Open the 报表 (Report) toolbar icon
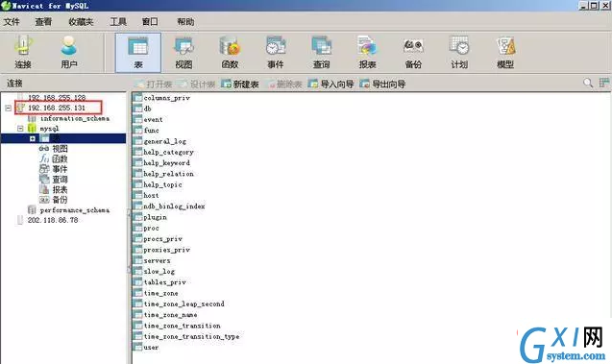The image size is (612, 364). coord(367,52)
